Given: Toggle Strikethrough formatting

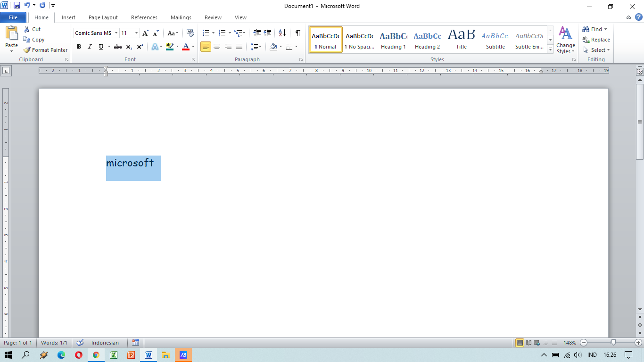Looking at the screenshot, I should click(x=118, y=47).
